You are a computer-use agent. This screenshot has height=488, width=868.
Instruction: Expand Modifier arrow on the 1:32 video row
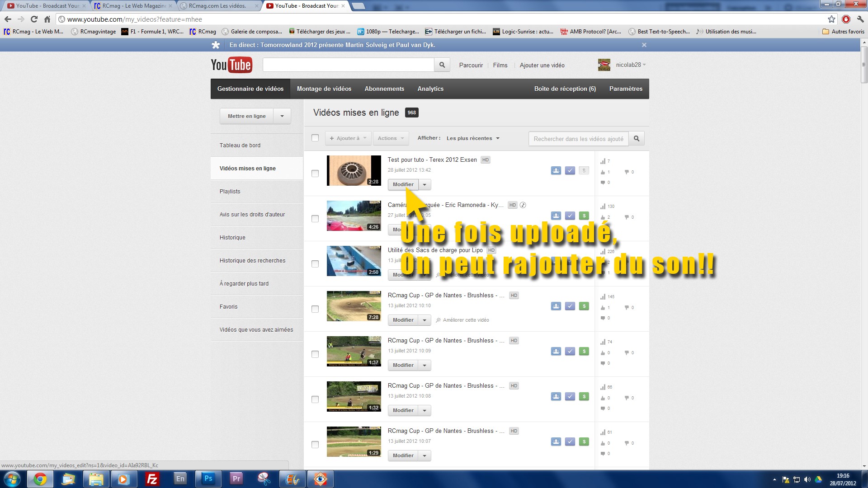click(x=425, y=410)
